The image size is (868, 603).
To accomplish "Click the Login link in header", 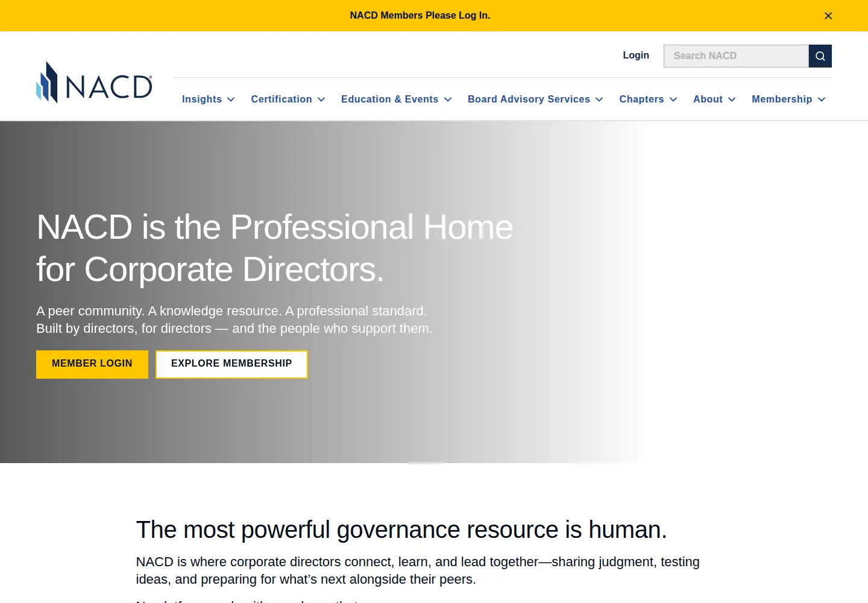I will click(636, 55).
